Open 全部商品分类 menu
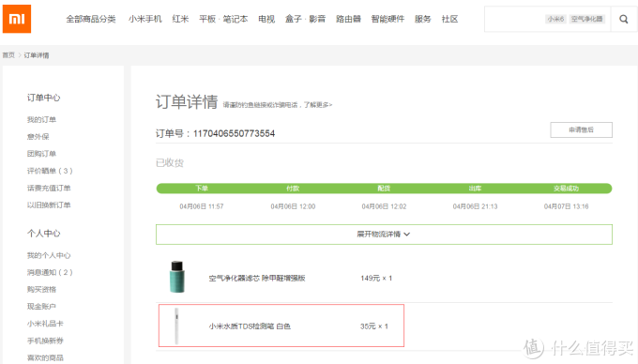The height and width of the screenshot is (364, 638). (x=91, y=19)
